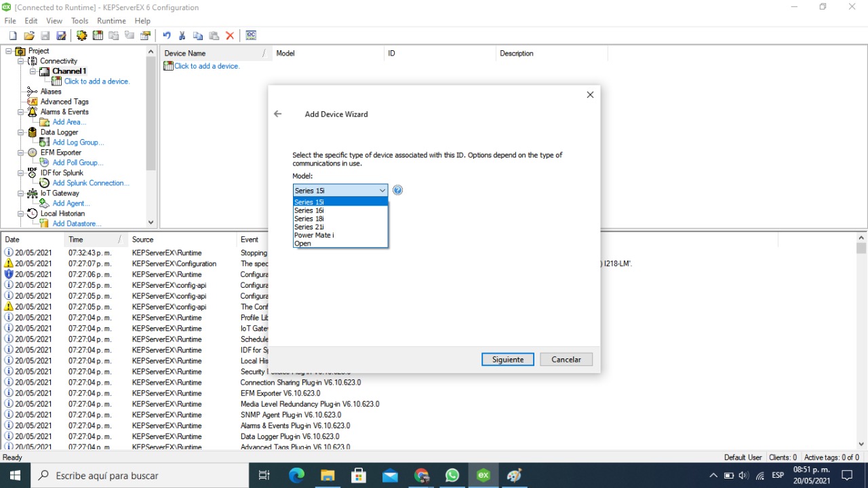Click the Siguiente button in the wizard
This screenshot has width=868, height=488.
[507, 359]
